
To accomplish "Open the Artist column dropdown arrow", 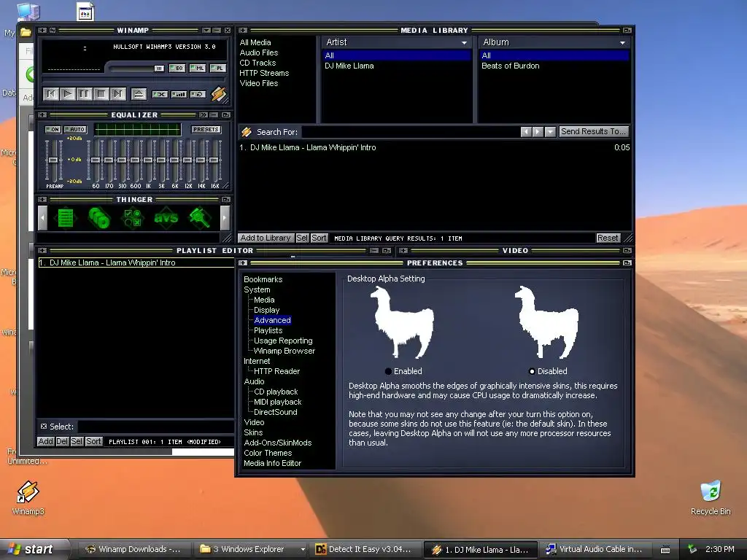I will pos(464,43).
